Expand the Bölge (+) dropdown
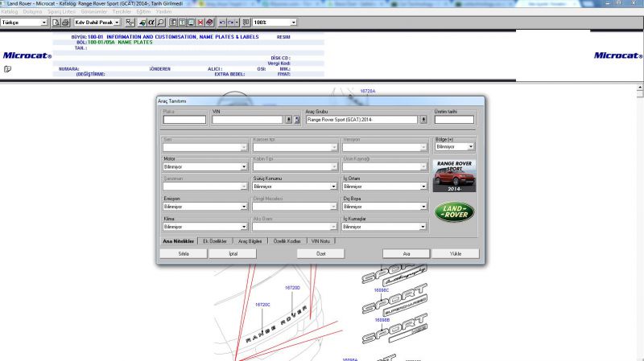This screenshot has height=361, width=644. tap(471, 147)
